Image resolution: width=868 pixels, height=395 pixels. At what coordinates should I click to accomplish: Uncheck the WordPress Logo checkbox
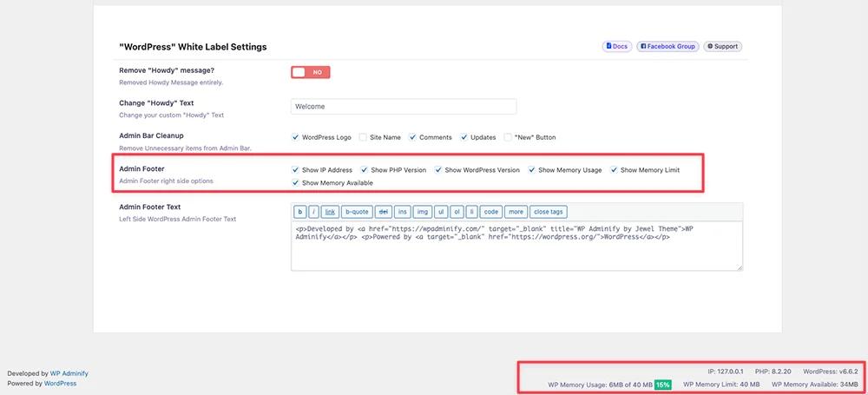coord(296,137)
